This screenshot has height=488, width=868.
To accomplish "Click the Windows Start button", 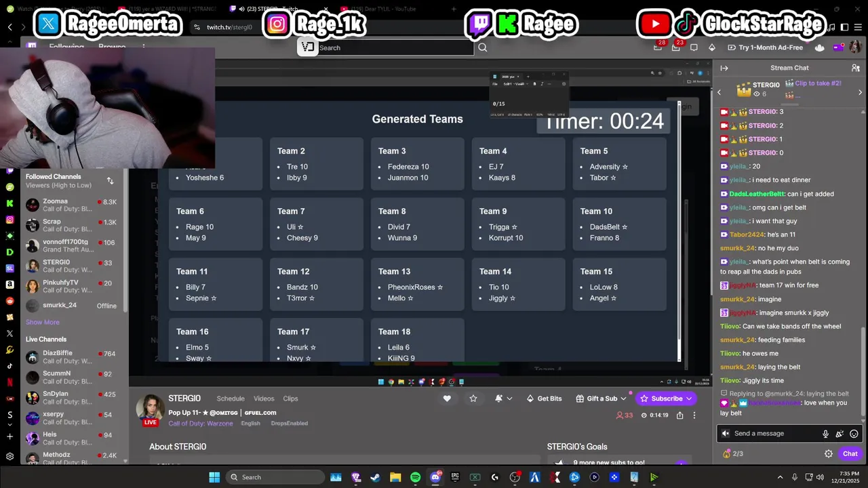I will click(x=214, y=477).
